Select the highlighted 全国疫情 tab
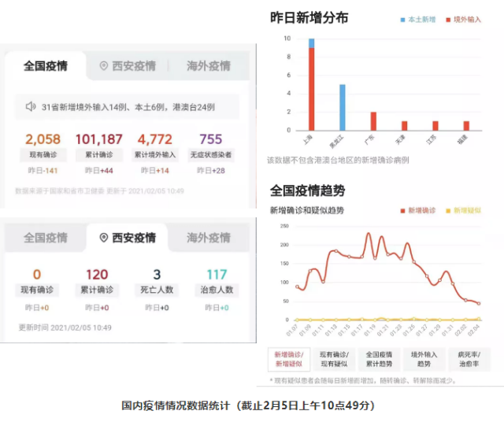This screenshot has width=504, height=422. click(46, 66)
